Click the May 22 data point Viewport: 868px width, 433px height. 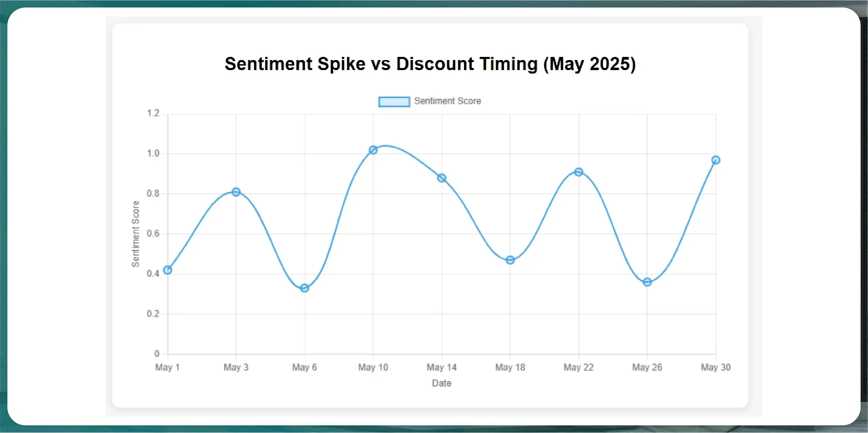[579, 172]
